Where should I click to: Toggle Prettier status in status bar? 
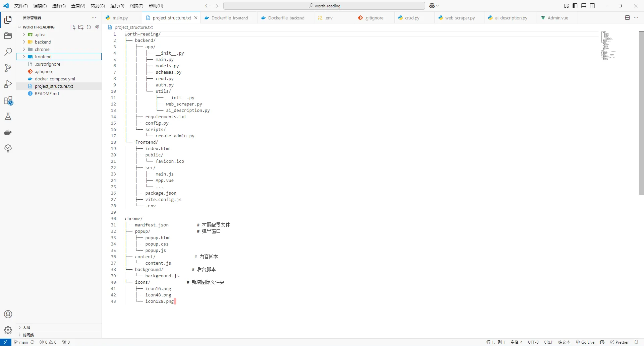pos(619,342)
